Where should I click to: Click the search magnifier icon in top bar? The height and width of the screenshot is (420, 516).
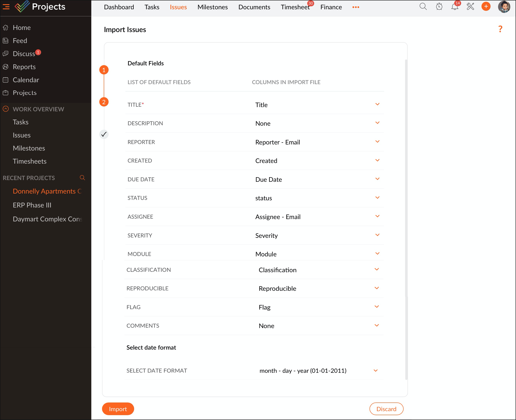423,7
